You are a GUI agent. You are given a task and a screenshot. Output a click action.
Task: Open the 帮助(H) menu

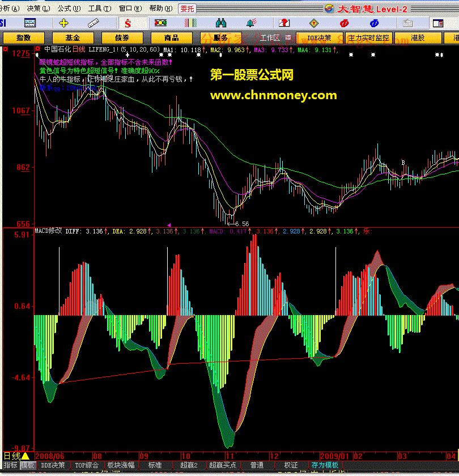click(161, 8)
